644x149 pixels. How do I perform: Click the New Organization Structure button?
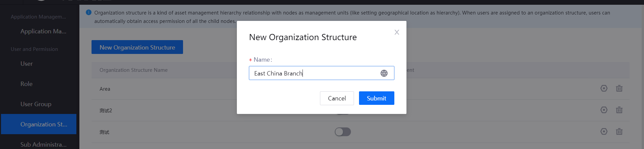click(x=137, y=47)
